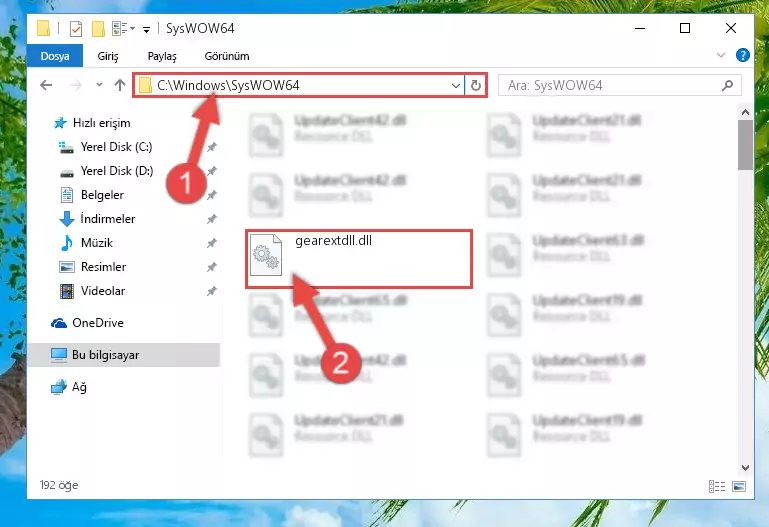Open Müzik in the sidebar

(x=97, y=243)
